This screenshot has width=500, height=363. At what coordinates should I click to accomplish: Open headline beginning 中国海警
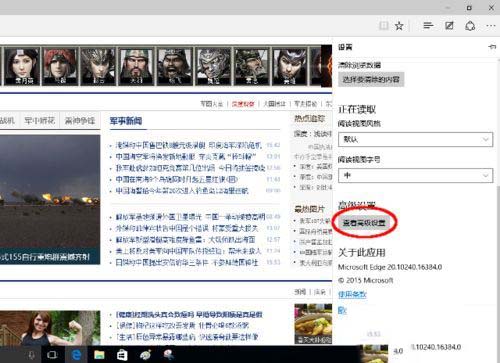[x=182, y=191]
